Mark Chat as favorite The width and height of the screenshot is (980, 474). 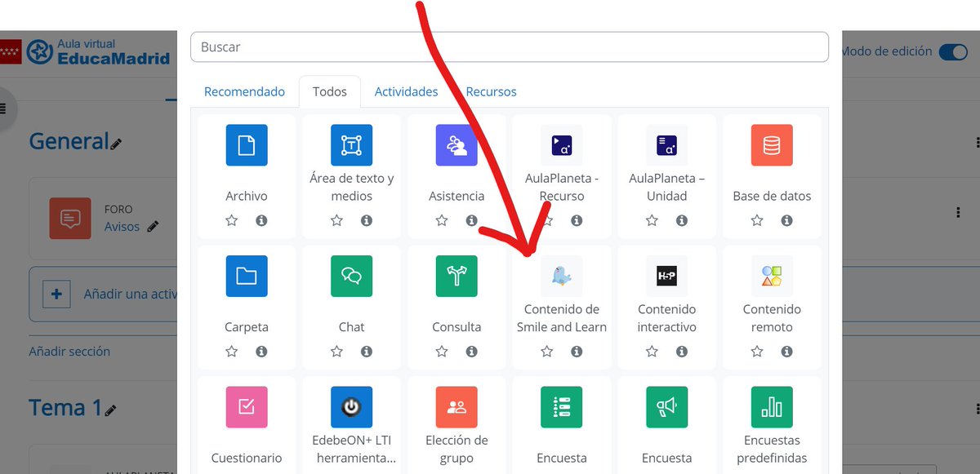(336, 352)
